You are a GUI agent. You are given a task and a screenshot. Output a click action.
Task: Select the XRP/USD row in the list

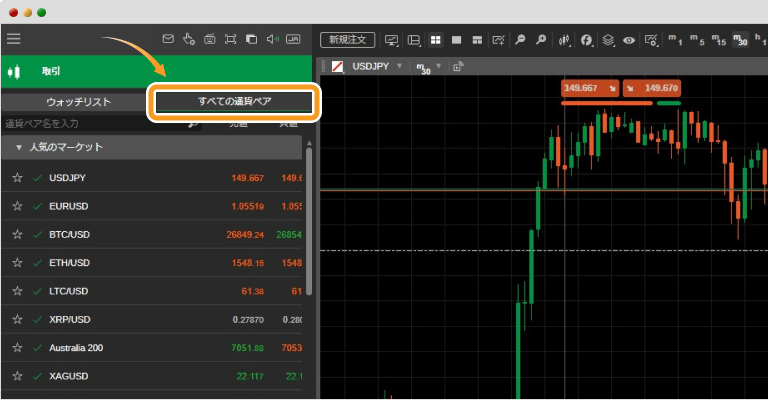point(152,320)
